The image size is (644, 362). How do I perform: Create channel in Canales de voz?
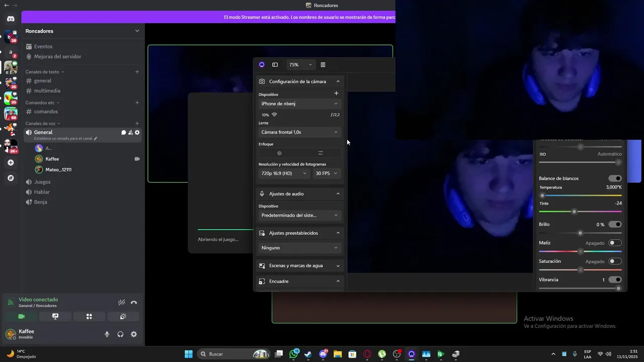(137, 123)
